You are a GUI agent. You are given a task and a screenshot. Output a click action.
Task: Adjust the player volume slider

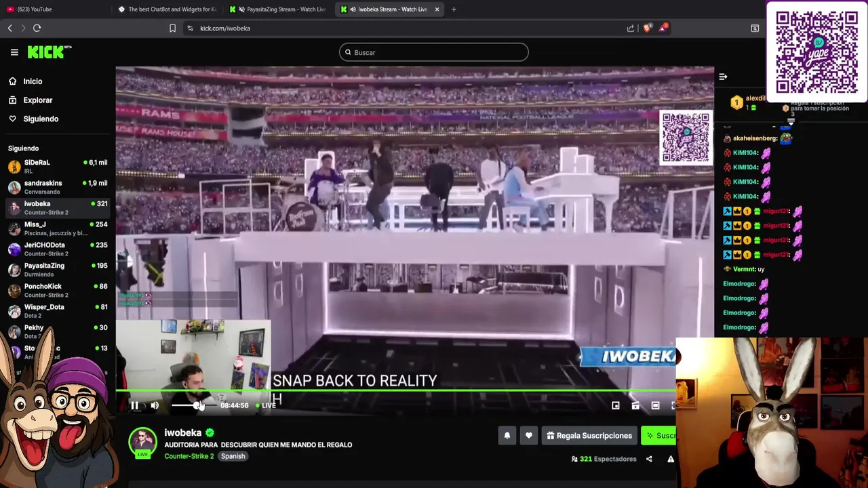193,405
